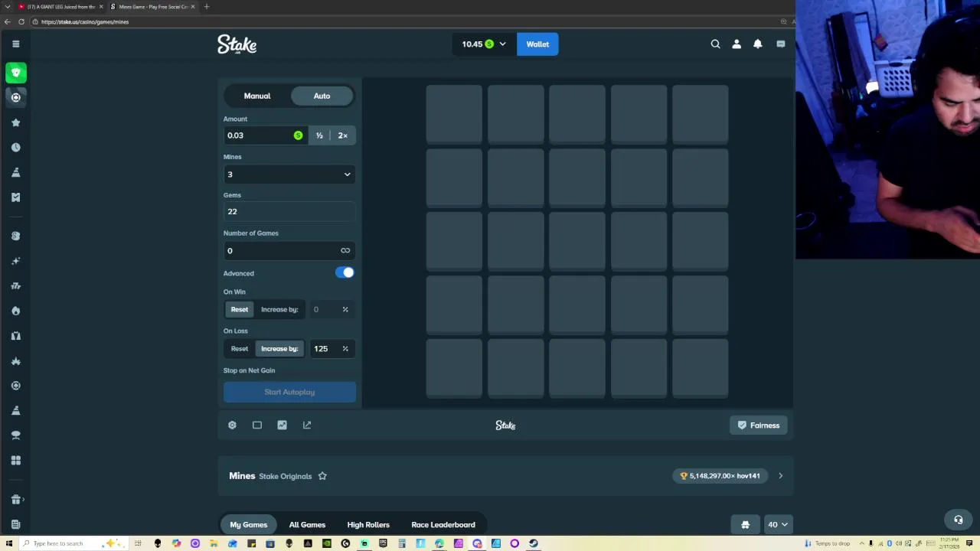Toggle theatre mode rectangle icon

257,425
